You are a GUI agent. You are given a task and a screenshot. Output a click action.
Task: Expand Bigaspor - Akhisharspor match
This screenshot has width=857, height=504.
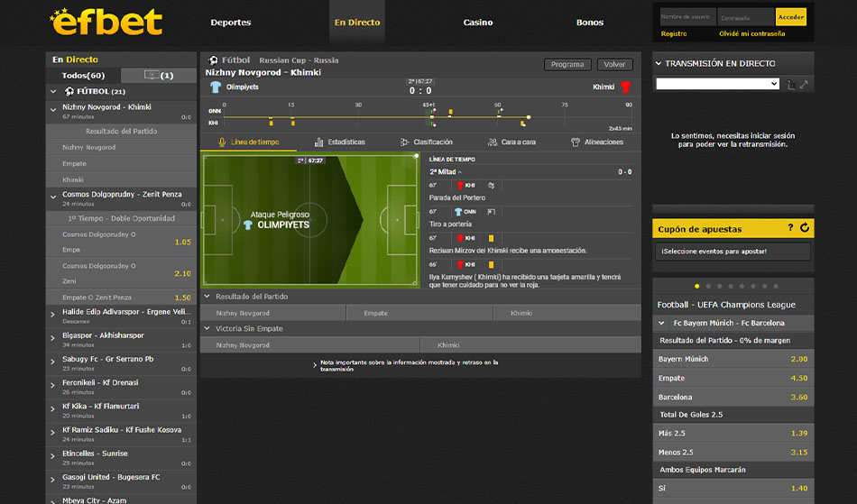click(x=53, y=338)
